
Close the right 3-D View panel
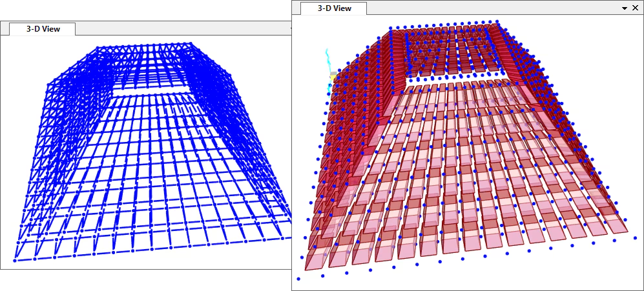(x=634, y=8)
